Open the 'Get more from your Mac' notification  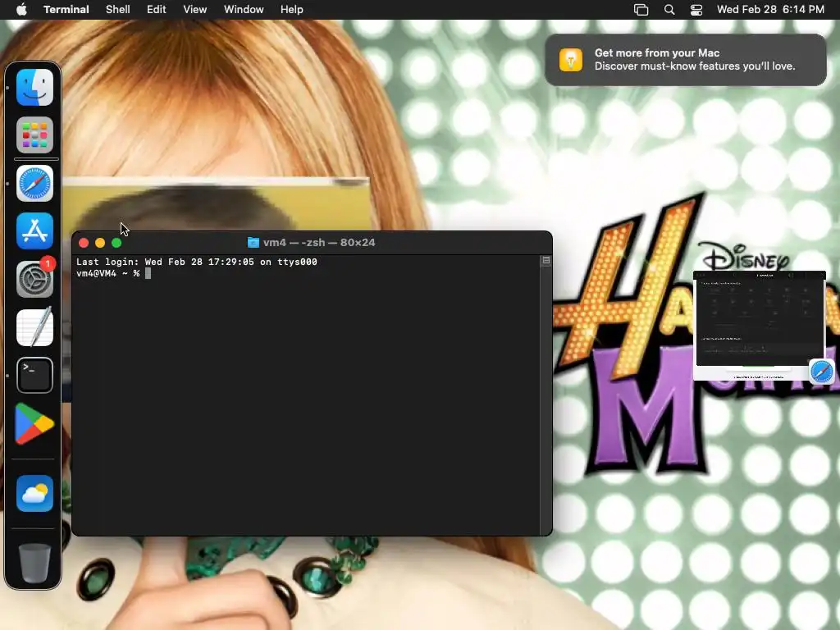click(x=686, y=59)
